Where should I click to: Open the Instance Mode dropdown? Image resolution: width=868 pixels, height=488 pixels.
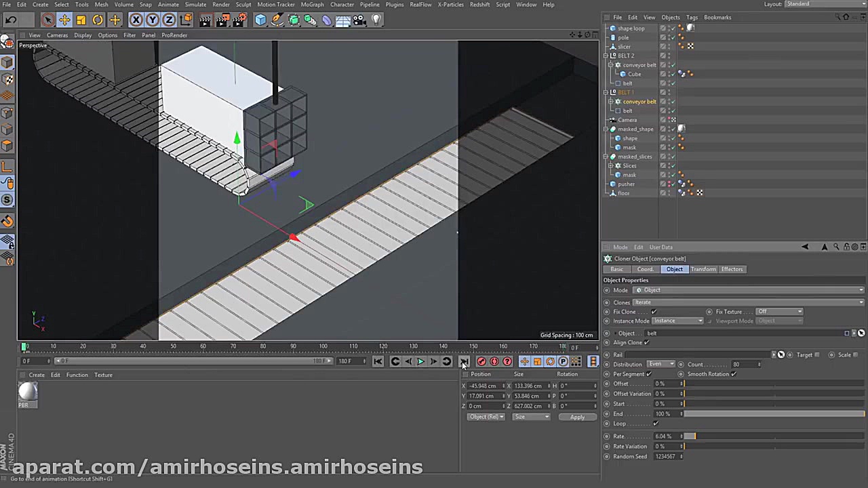[677, 321]
